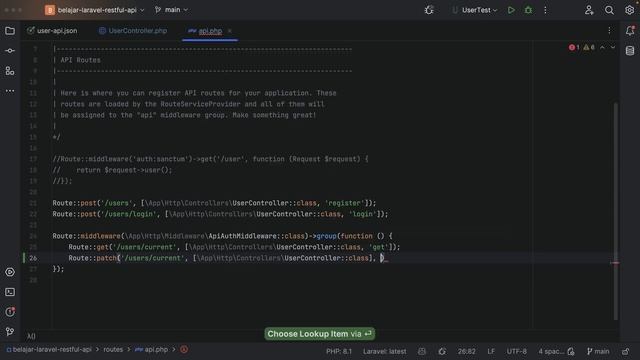640x360 pixels.
Task: Close the api.php tab
Action: [x=230, y=31]
